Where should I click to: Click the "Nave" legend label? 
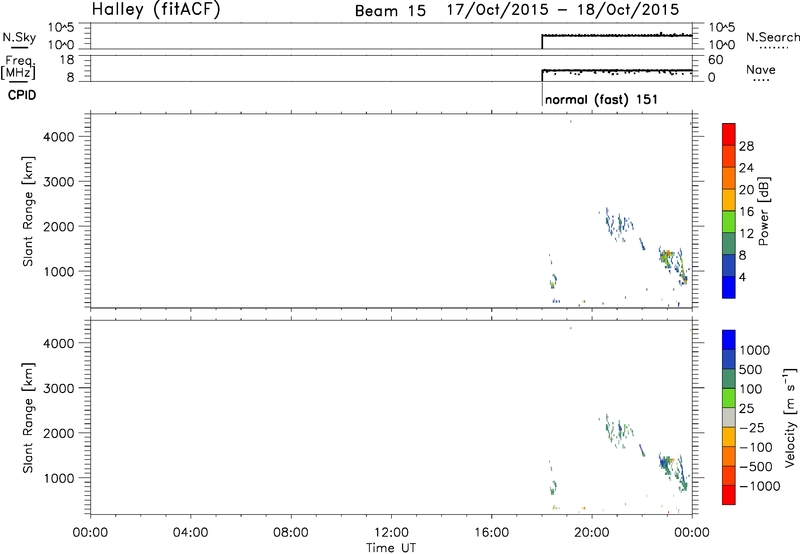tap(761, 70)
